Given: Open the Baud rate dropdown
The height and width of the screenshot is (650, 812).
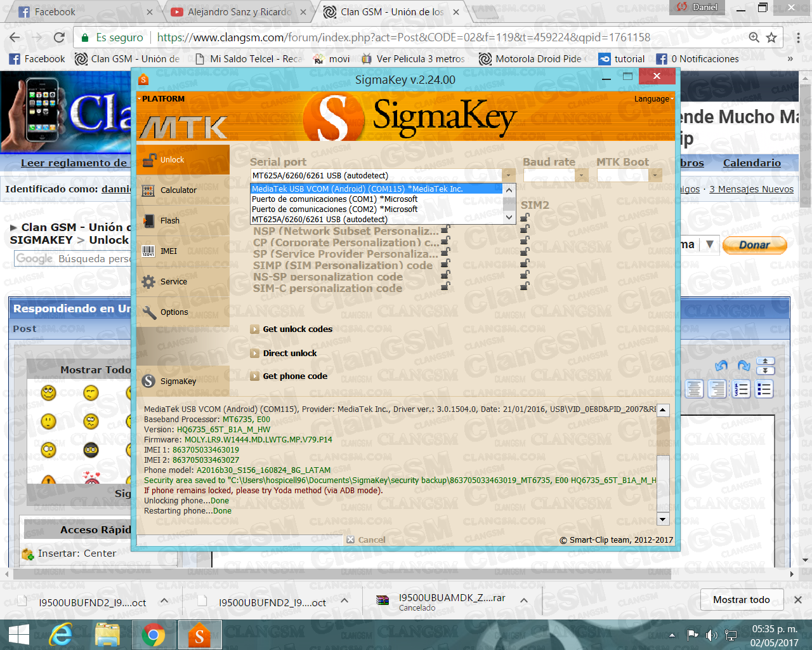Looking at the screenshot, I should click(582, 175).
